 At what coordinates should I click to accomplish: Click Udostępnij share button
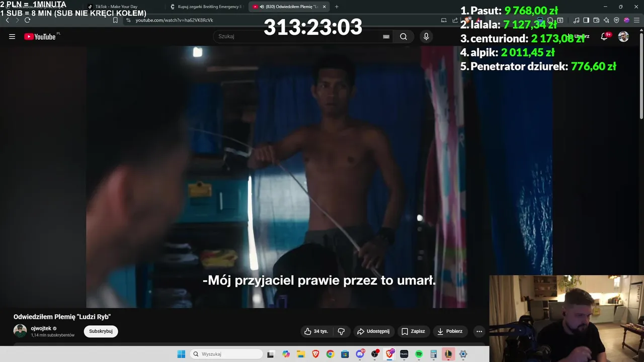pos(373,331)
